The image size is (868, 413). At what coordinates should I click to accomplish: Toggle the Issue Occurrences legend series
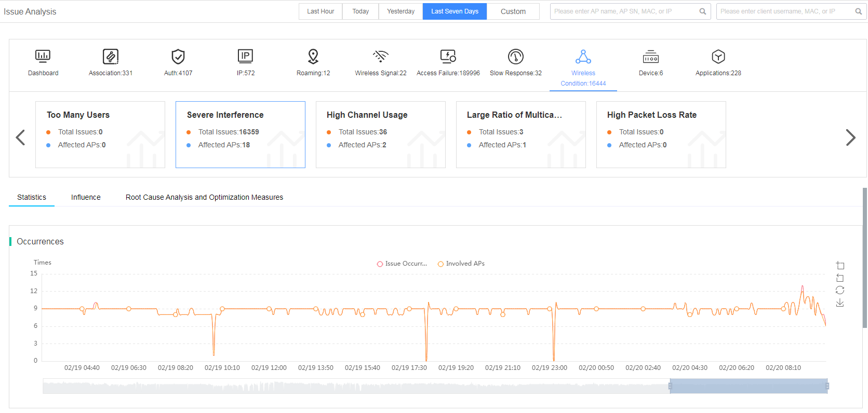point(402,264)
